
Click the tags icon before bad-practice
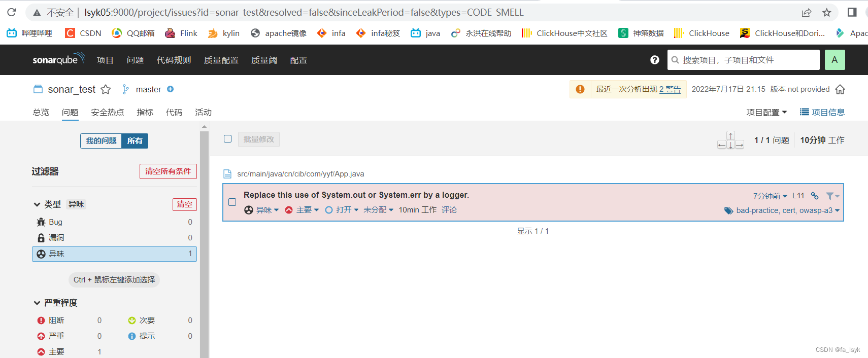(728, 210)
